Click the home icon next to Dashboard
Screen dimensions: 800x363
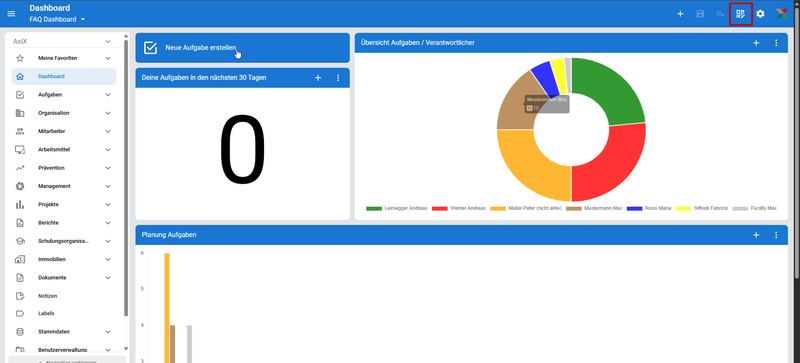[x=20, y=77]
